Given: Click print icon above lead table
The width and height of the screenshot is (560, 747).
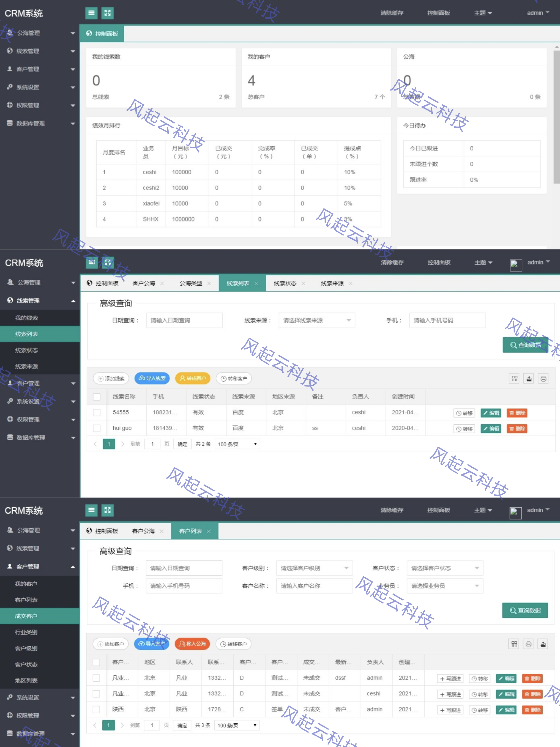Looking at the screenshot, I should (543, 379).
